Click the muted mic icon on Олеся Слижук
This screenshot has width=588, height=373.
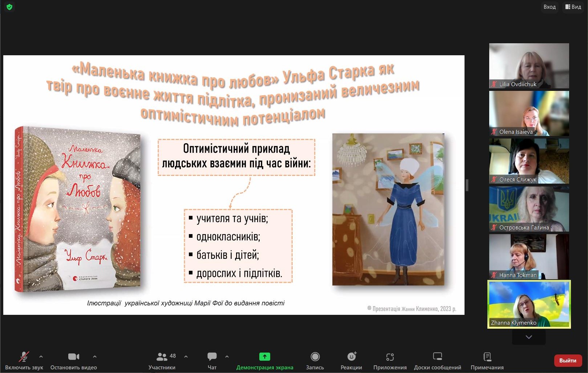(x=494, y=180)
